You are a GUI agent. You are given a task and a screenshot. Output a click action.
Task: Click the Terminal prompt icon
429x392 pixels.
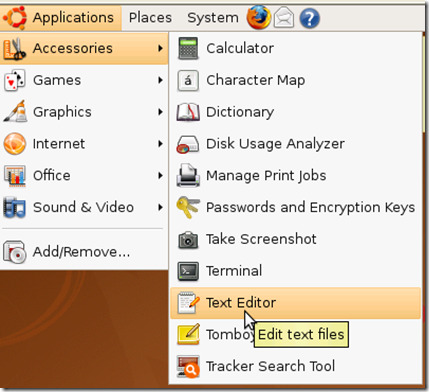tap(188, 271)
